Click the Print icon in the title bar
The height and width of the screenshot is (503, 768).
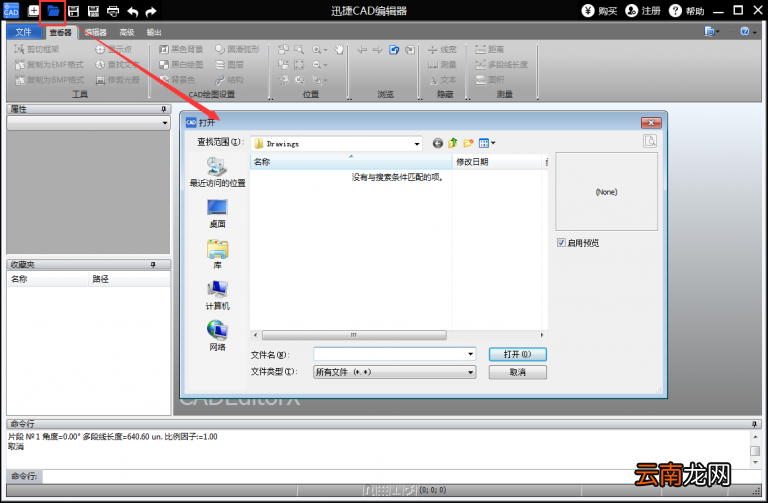click(113, 11)
